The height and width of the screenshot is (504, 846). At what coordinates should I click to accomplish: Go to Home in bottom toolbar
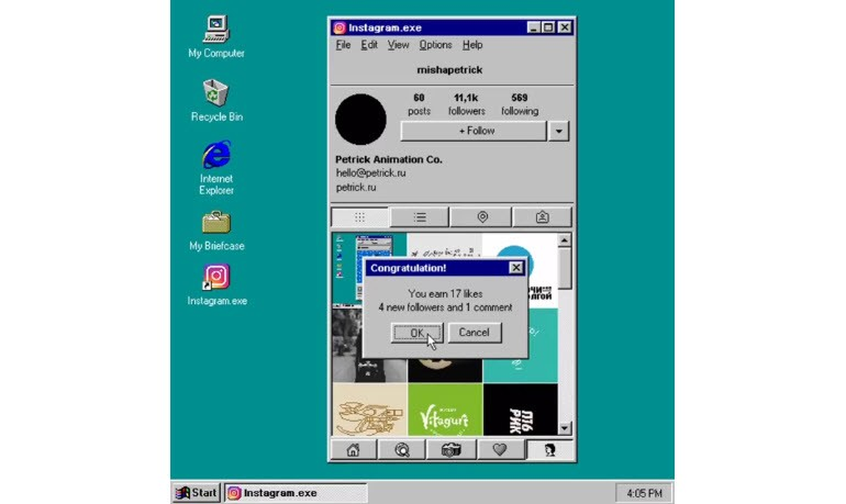(x=353, y=450)
